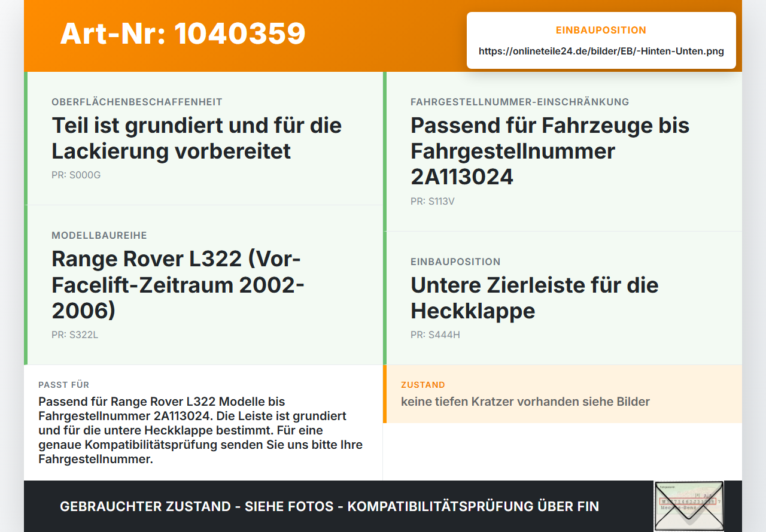Open the vehicle registration document thumbnail
This screenshot has width=766, height=532.
(x=689, y=506)
